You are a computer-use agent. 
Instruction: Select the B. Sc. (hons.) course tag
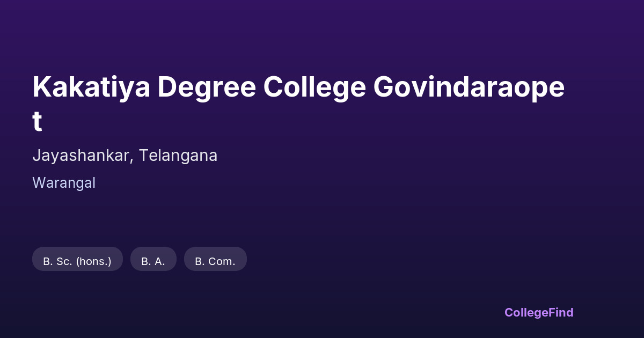pos(77,261)
